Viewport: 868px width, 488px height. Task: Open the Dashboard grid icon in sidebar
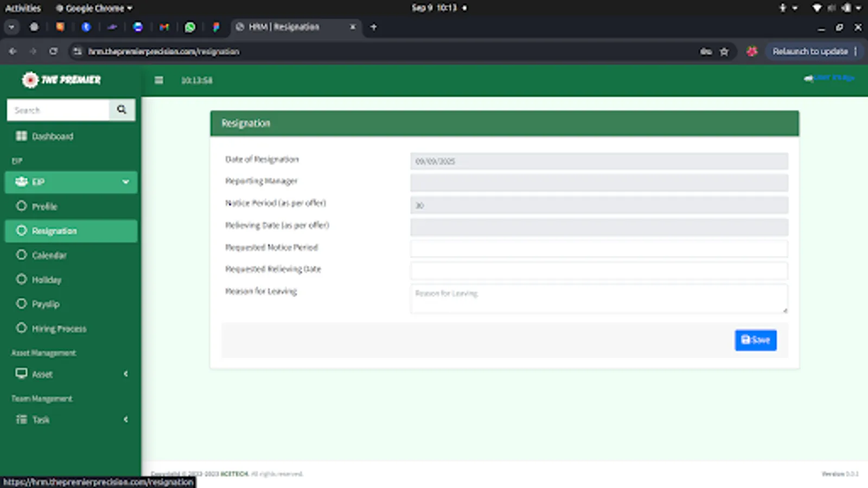tap(21, 136)
